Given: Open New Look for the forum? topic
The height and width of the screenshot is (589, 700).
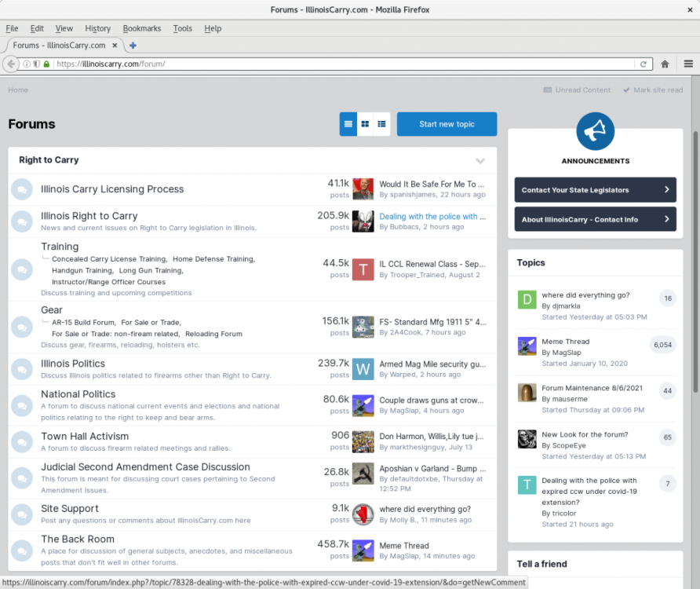Looking at the screenshot, I should point(585,434).
